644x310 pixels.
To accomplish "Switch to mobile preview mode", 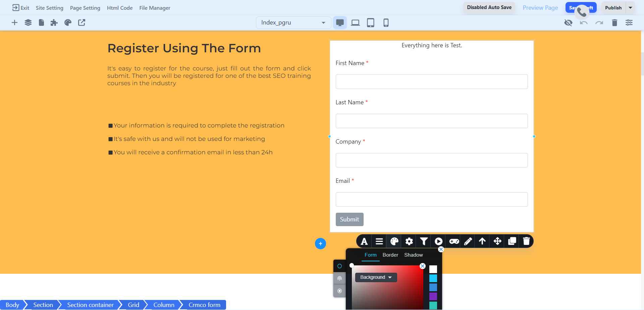I will point(386,22).
